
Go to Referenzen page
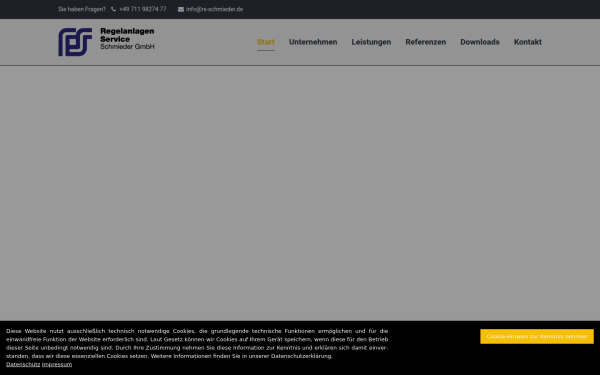click(426, 42)
